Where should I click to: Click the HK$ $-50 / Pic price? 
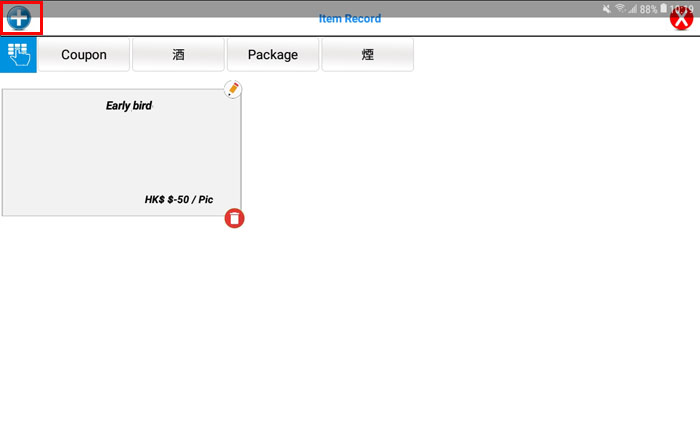[179, 200]
